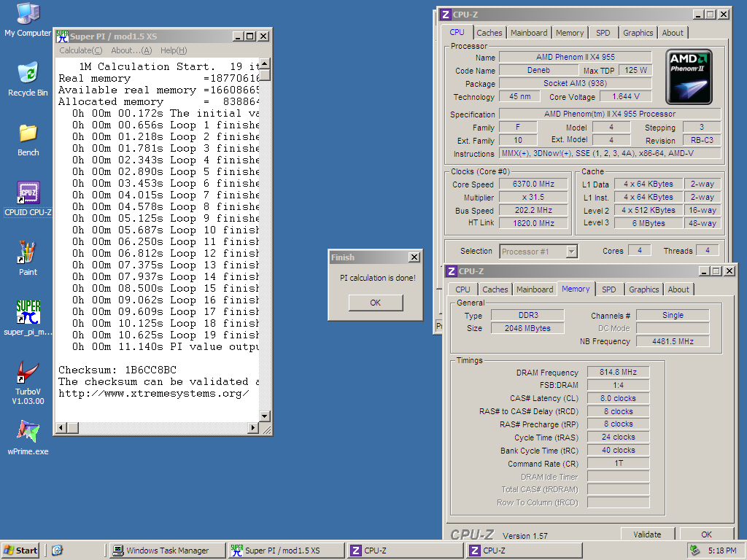The height and width of the screenshot is (560, 747).
Task: Click DRAM Frequency value 814.8 MHz
Action: (x=619, y=372)
